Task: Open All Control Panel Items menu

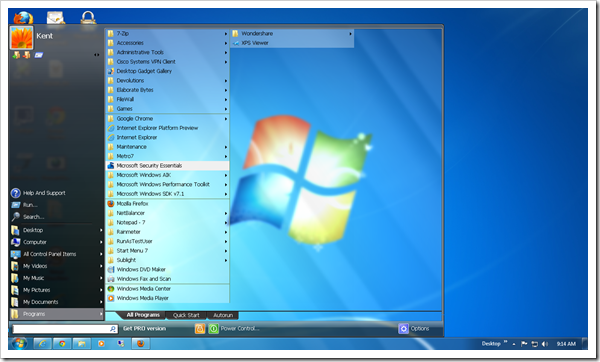Action: pos(57,254)
